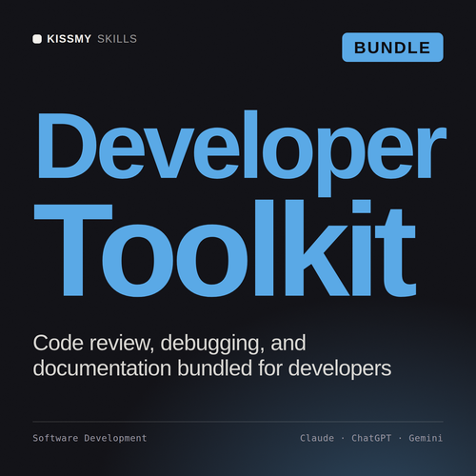The image size is (476, 476).
Task: Click the Software Development footer label
Action: [x=89, y=438]
